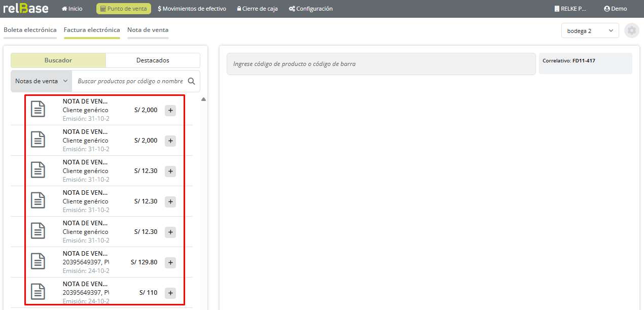The image size is (644, 310).
Task: Click the document icon of the S/ 110 note
Action: click(38, 292)
